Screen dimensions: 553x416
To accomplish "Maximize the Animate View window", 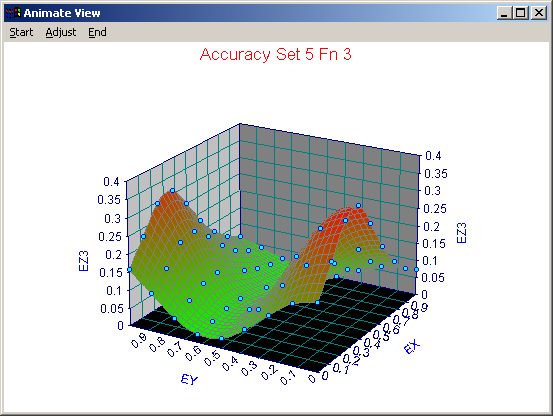I will (520, 13).
